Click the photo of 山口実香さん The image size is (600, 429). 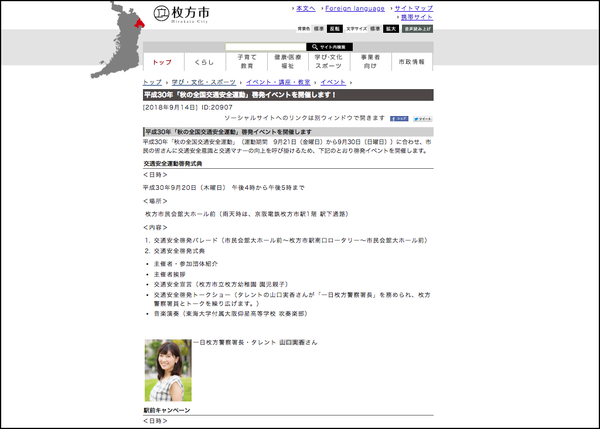coord(167,369)
